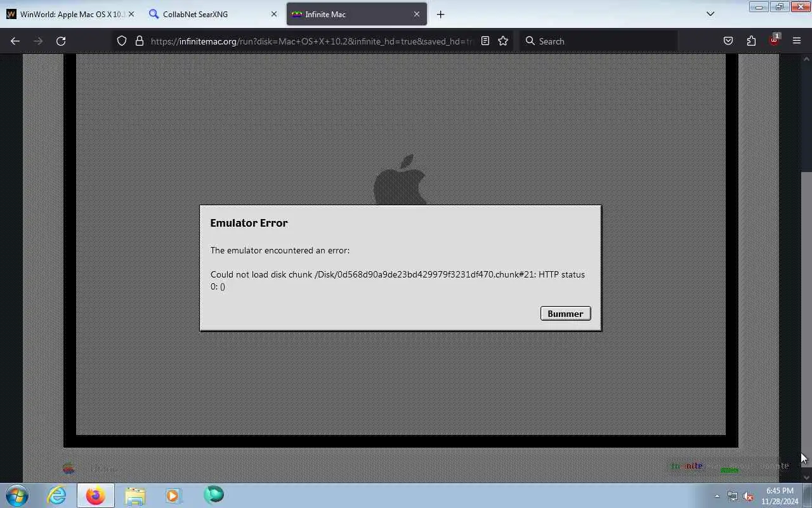View site security padlock information
812x508 pixels.
pyautogui.click(x=140, y=41)
